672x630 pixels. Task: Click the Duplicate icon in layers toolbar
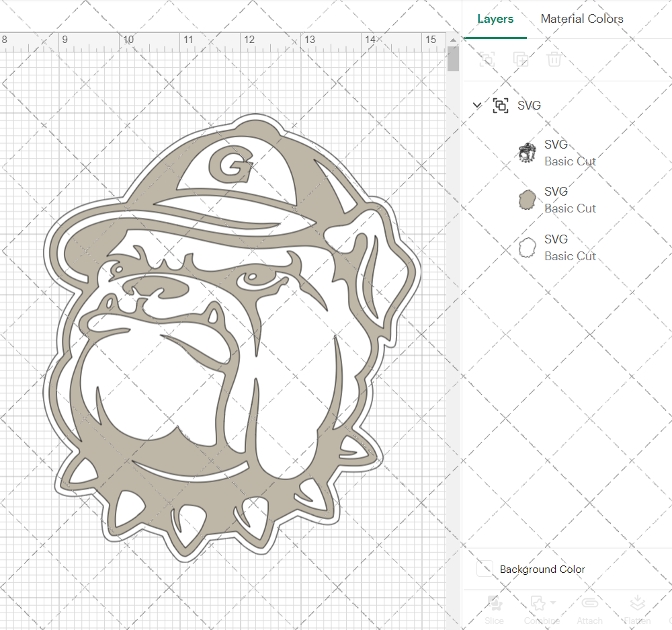click(521, 58)
